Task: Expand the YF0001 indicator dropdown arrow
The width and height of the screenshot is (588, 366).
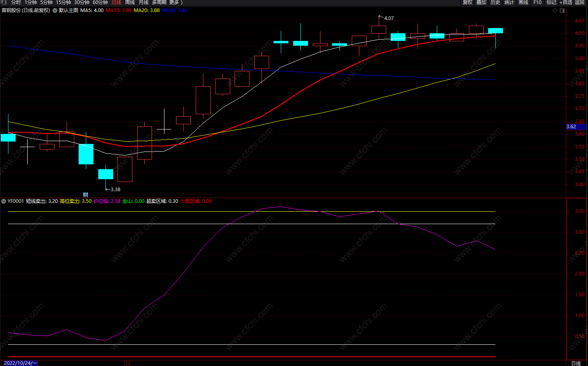Action: click(4, 201)
